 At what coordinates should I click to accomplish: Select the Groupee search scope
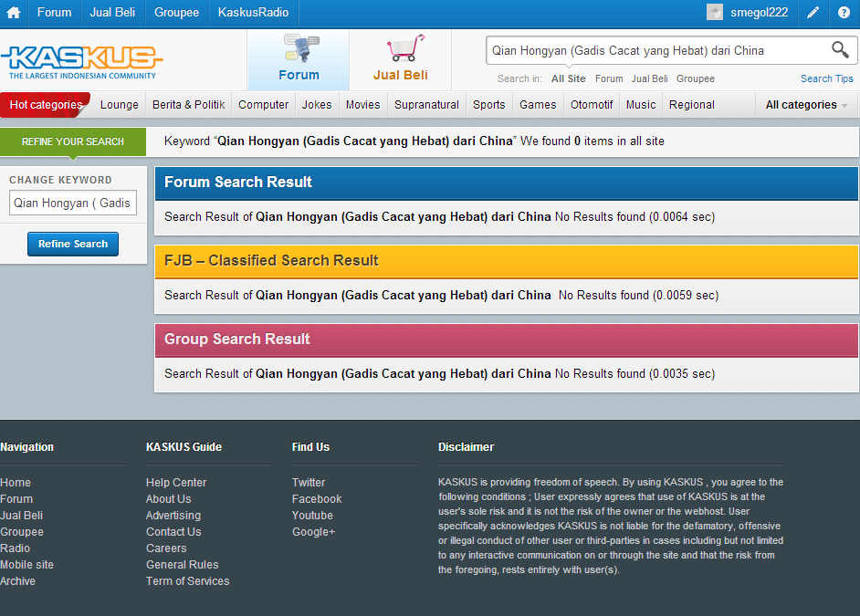click(696, 78)
